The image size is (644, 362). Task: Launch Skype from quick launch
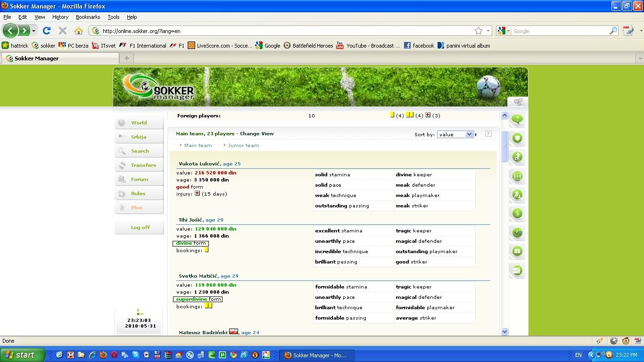click(x=136, y=355)
